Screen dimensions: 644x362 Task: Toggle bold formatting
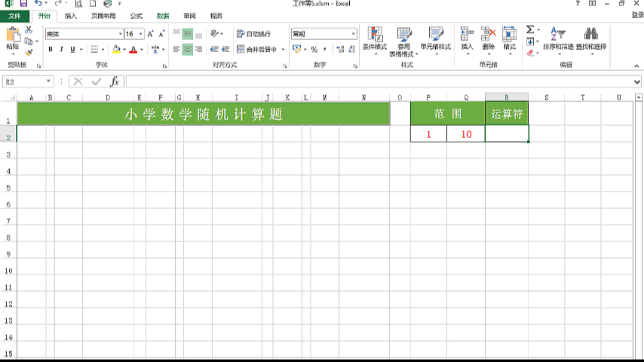tap(51, 49)
